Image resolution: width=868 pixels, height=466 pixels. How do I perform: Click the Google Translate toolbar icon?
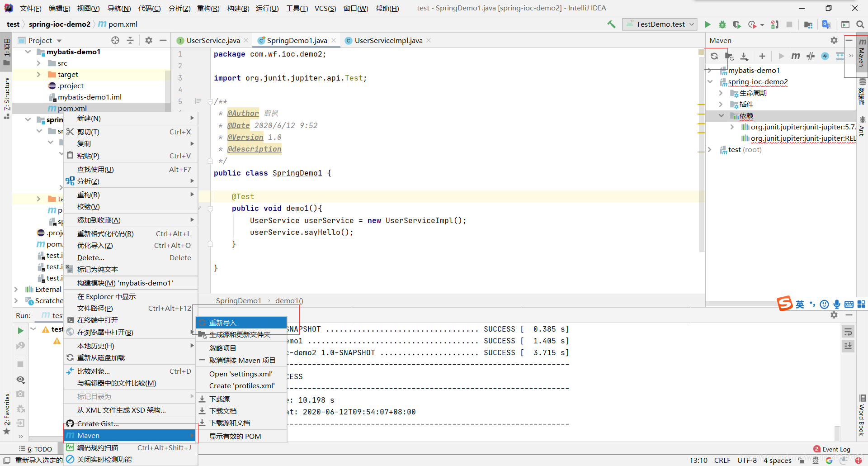coord(827,24)
